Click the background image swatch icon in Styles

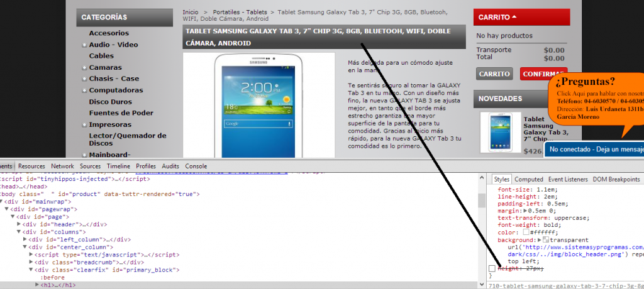[x=547, y=240]
